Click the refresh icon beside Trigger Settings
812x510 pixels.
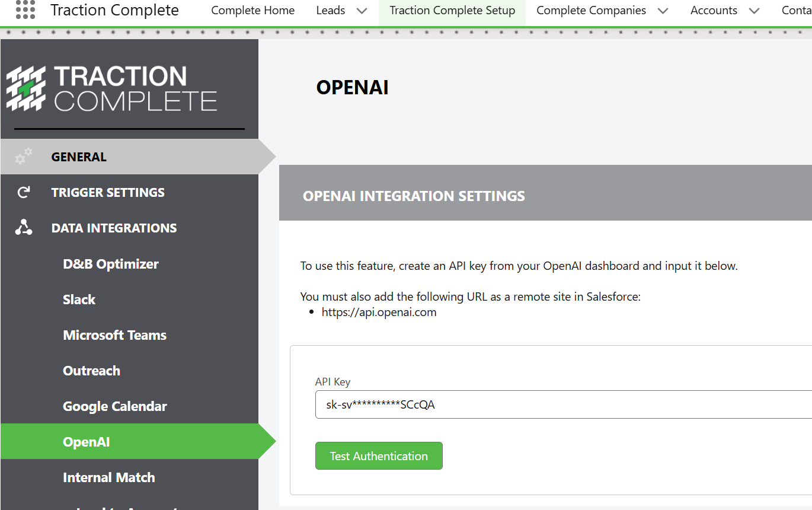[24, 192]
